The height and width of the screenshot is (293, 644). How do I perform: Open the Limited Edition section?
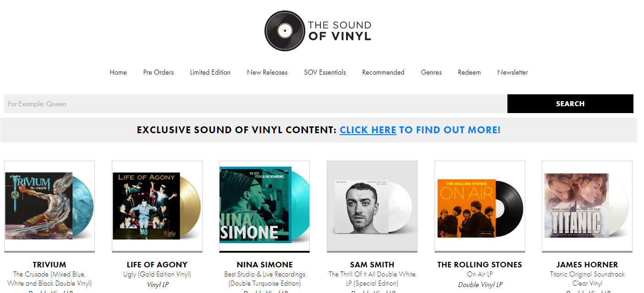click(210, 72)
